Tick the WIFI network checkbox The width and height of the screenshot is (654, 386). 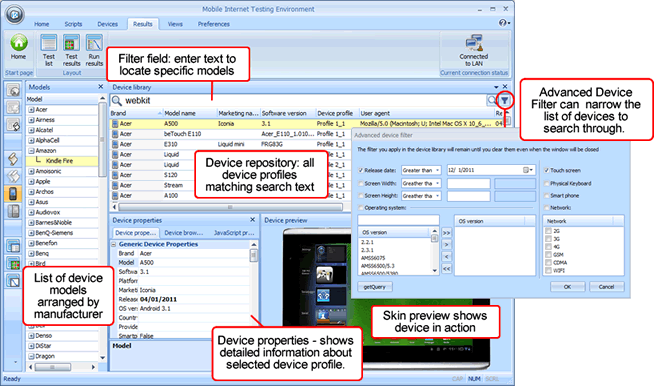[548, 270]
